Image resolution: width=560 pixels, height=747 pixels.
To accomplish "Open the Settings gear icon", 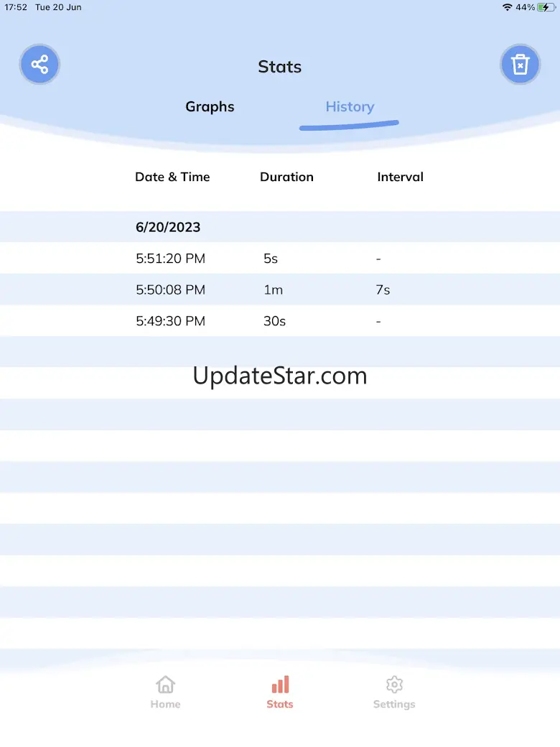I will 394,685.
